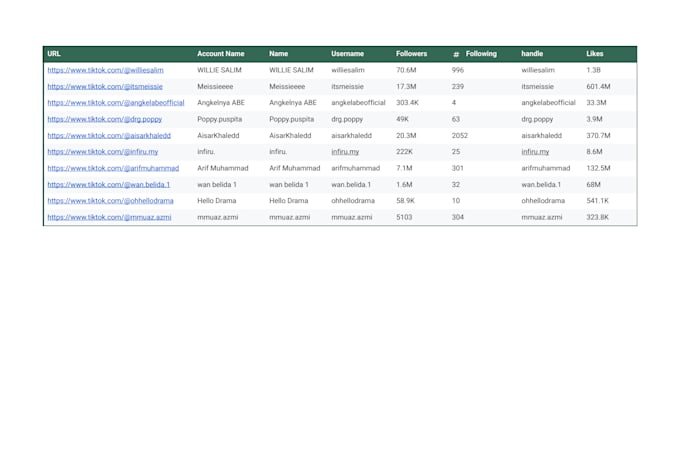Click Poppy.puspita in Account Name column
680x459 pixels.
219,119
